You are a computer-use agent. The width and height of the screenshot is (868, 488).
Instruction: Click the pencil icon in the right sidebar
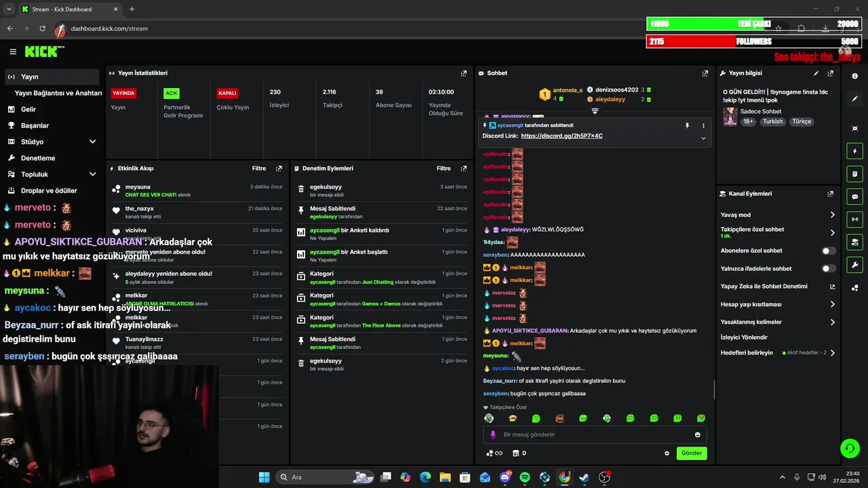854,98
